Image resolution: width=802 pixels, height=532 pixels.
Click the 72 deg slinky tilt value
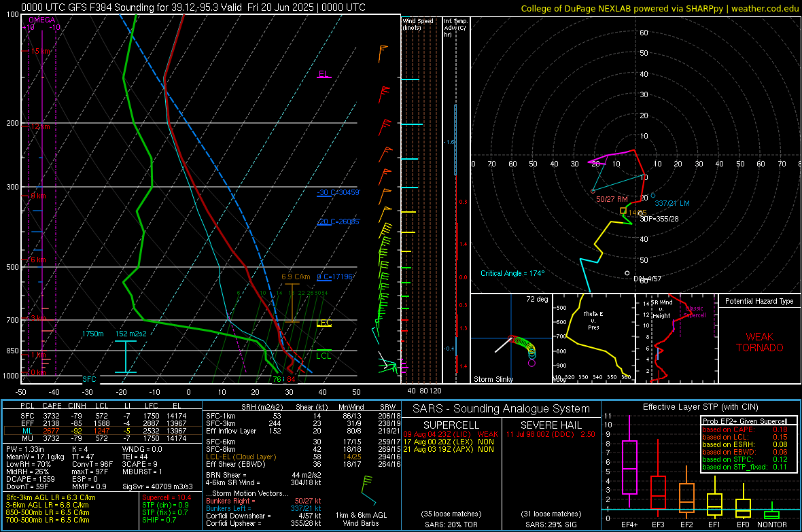coord(537,299)
